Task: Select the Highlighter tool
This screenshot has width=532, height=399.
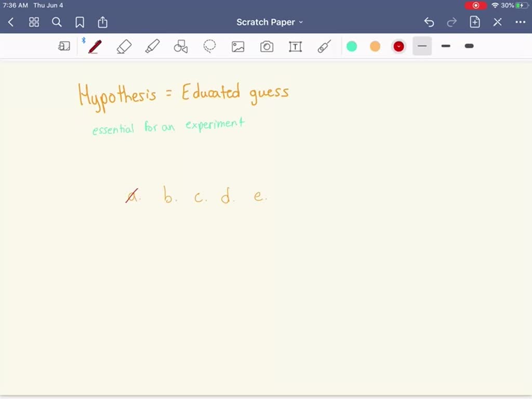Action: [x=152, y=47]
